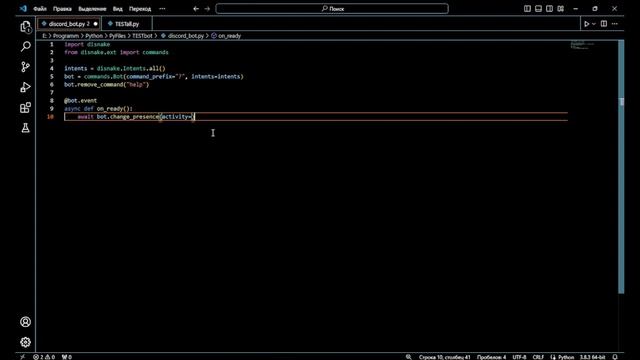Viewport: 640px width, 360px height.
Task: Click the VS Code logo icon
Action: [x=23, y=9]
